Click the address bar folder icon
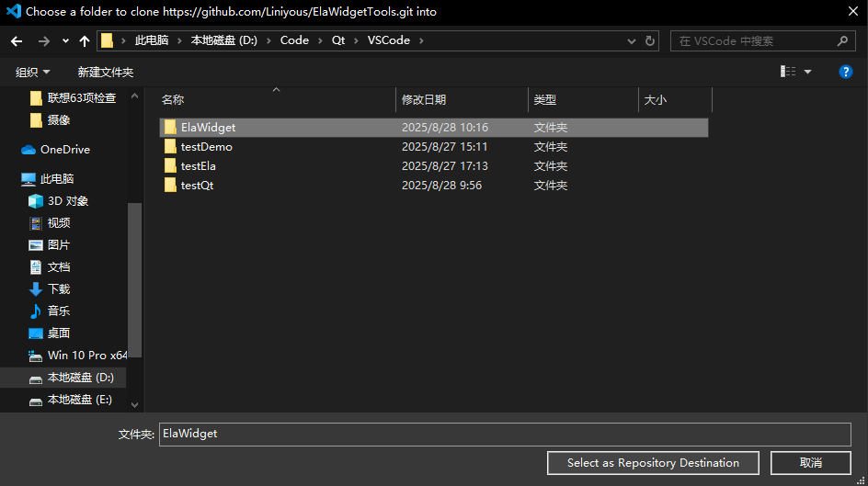Image resolution: width=868 pixels, height=486 pixels. [x=107, y=40]
